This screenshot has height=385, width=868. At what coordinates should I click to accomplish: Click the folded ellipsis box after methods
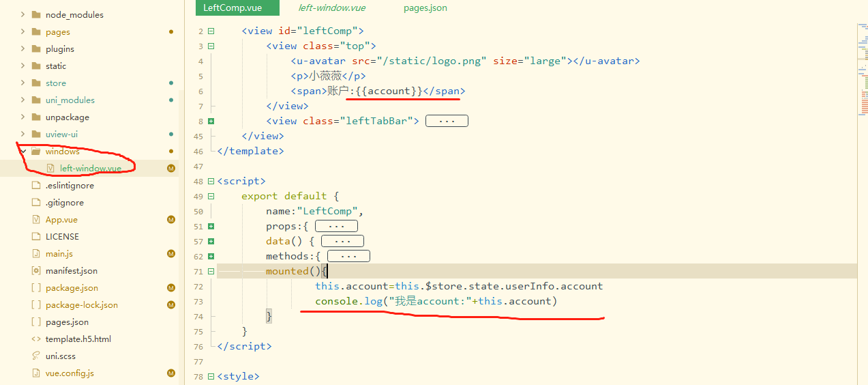pos(348,256)
